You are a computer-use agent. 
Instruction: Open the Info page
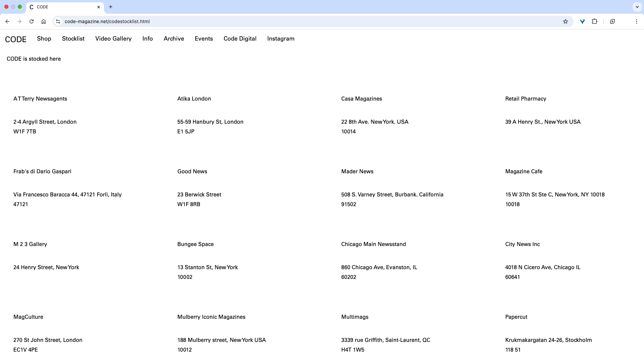[148, 39]
